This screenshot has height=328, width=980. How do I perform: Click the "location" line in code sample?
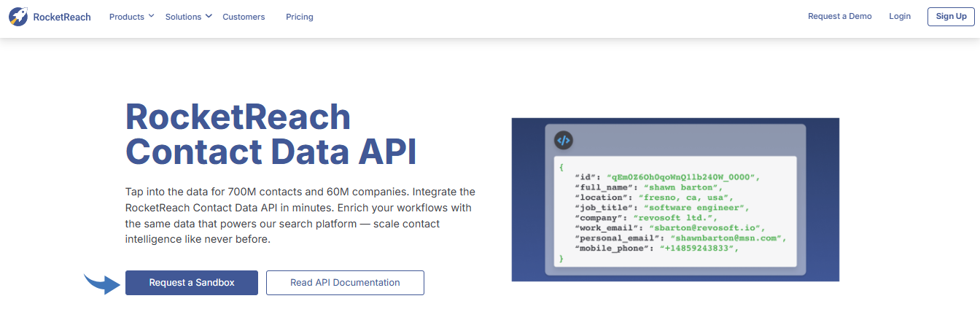(x=654, y=198)
